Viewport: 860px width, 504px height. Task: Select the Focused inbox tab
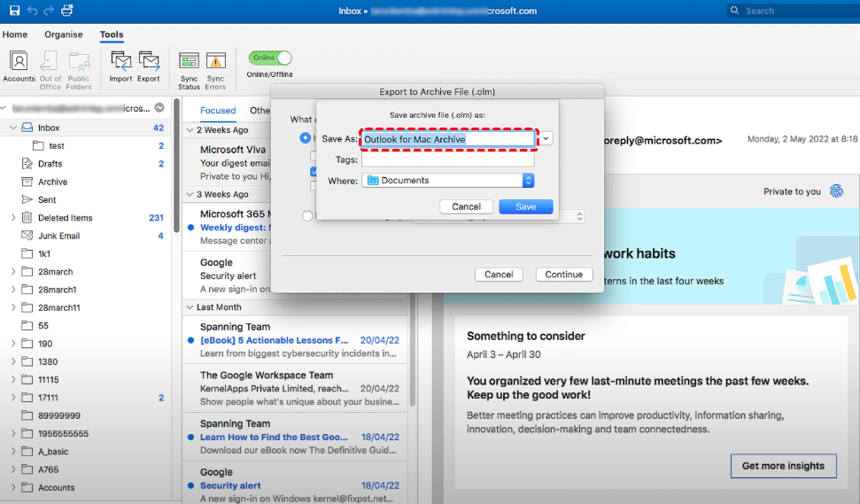coord(218,110)
